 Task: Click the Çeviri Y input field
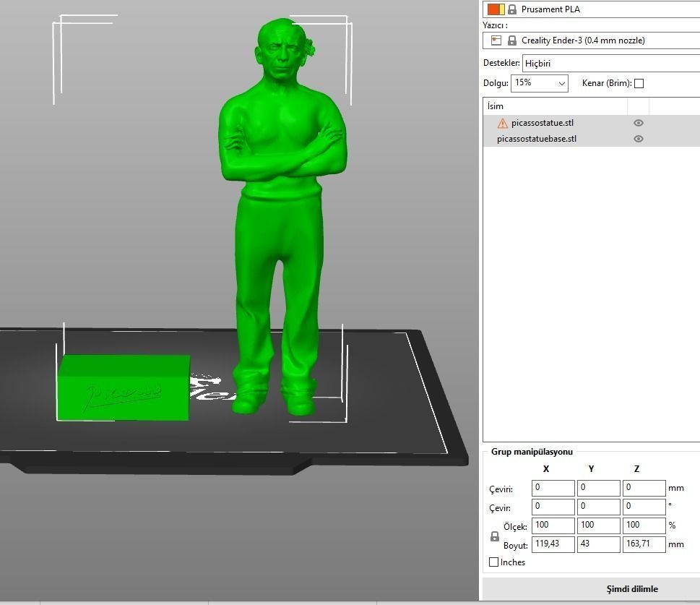point(598,488)
